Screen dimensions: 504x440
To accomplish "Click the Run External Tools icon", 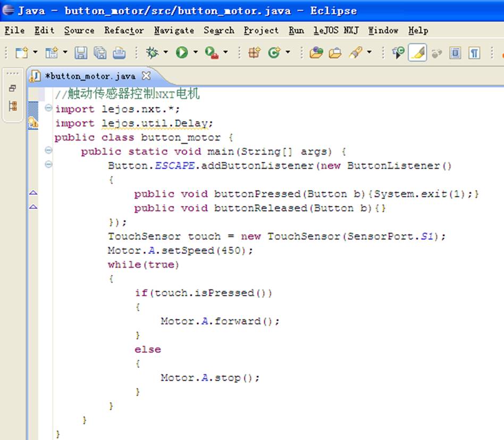I will coord(212,53).
